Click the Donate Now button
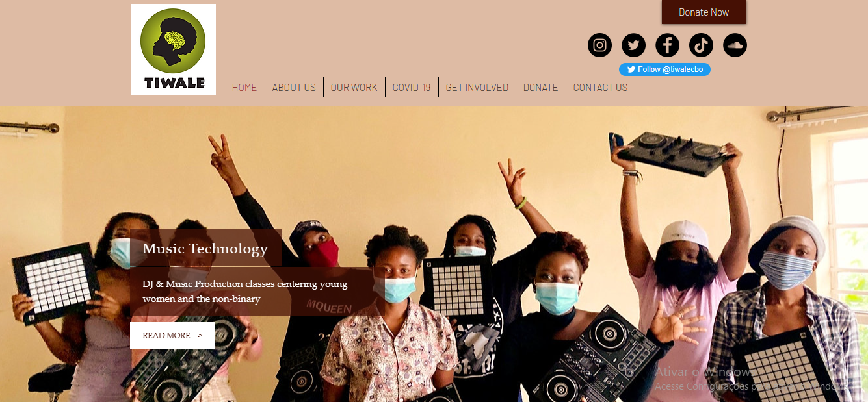The height and width of the screenshot is (402, 868). 704,12
